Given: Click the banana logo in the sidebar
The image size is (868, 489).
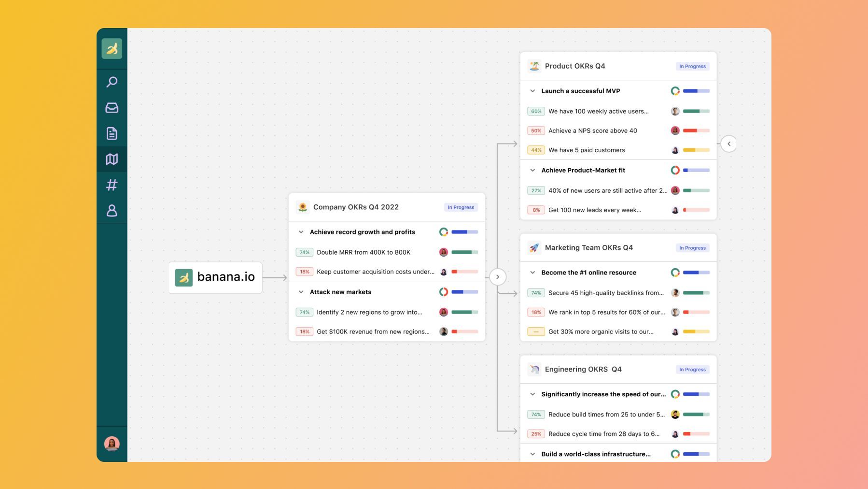Looking at the screenshot, I should (112, 49).
